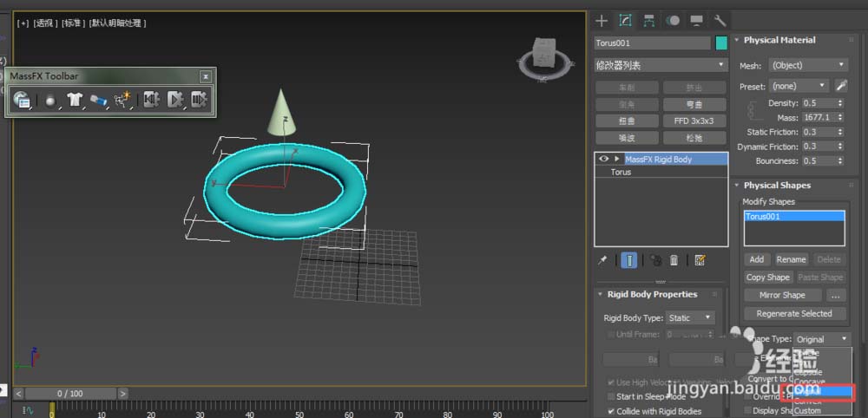
Task: Enable Start in Sleep Mode checkbox
Action: click(611, 396)
